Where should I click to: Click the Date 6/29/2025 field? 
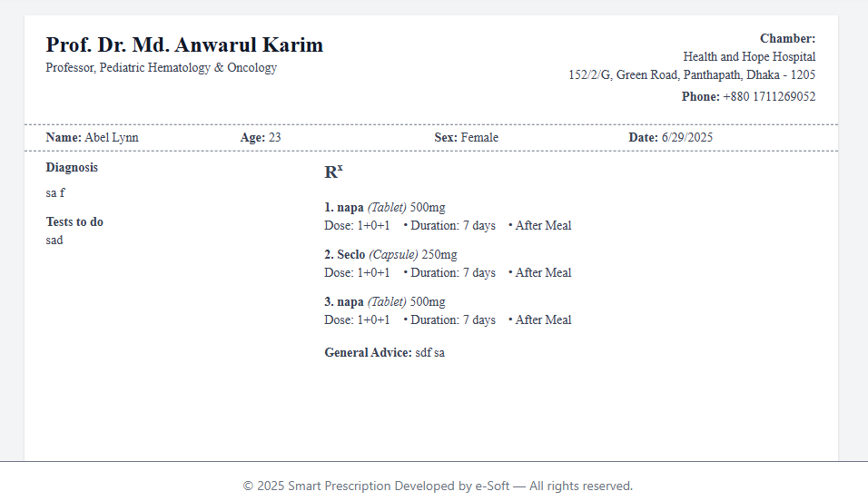pos(671,138)
